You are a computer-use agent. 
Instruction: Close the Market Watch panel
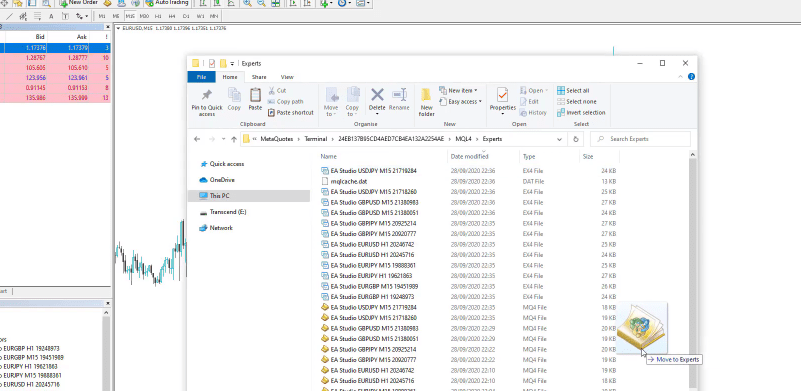click(107, 27)
